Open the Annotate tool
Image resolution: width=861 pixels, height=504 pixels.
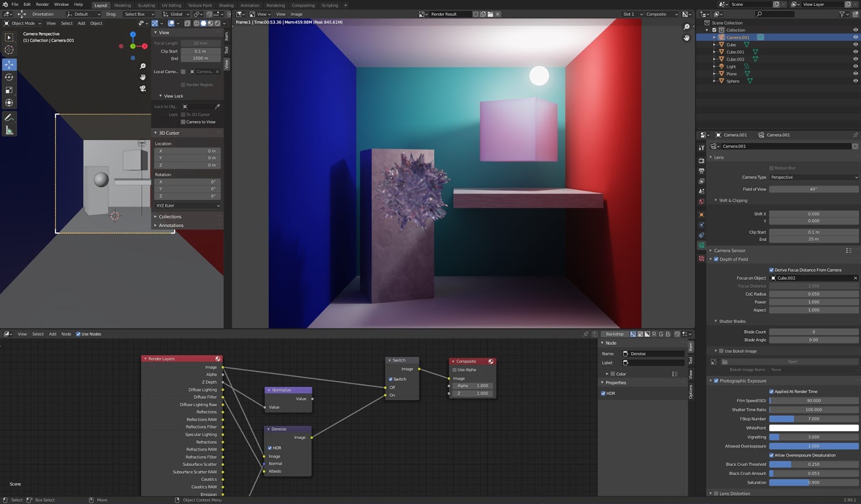coord(9,117)
